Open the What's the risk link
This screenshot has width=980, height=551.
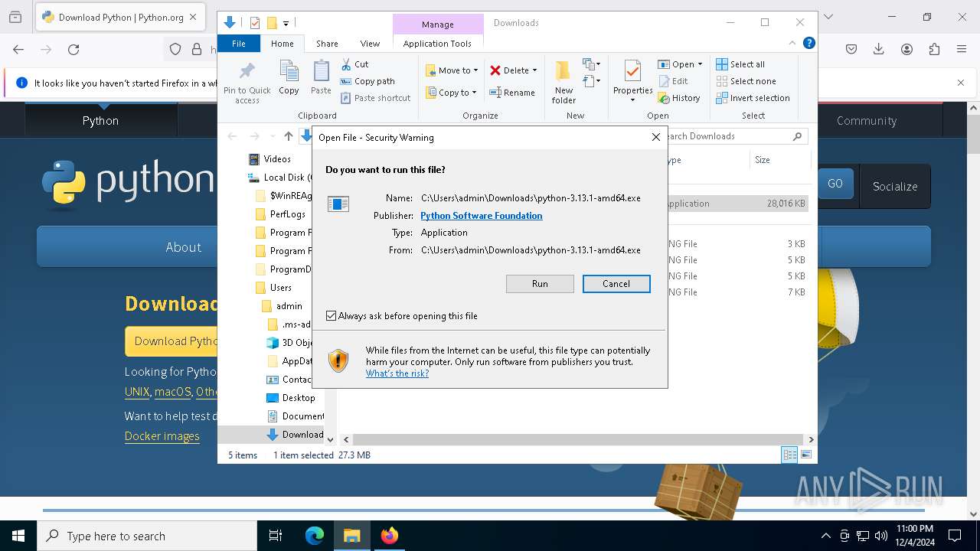pyautogui.click(x=397, y=373)
